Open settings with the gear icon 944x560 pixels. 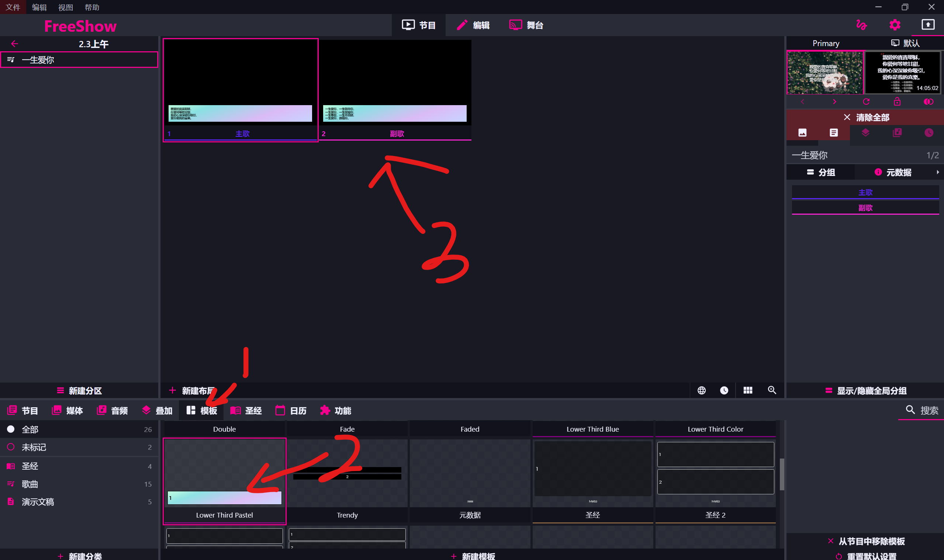pos(895,25)
